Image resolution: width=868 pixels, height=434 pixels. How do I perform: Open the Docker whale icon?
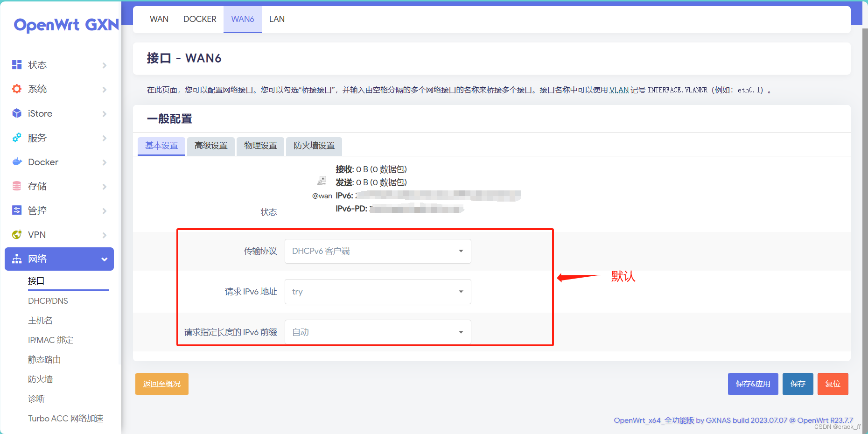[17, 162]
